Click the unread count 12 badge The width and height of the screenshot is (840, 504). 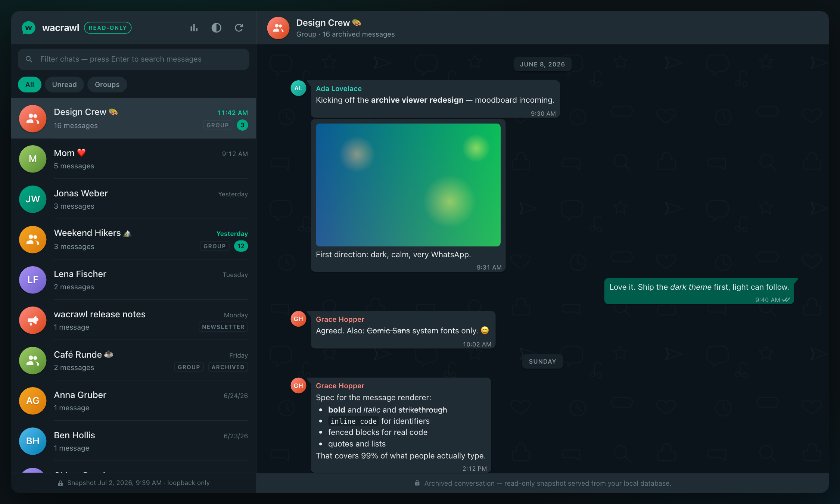coord(241,246)
